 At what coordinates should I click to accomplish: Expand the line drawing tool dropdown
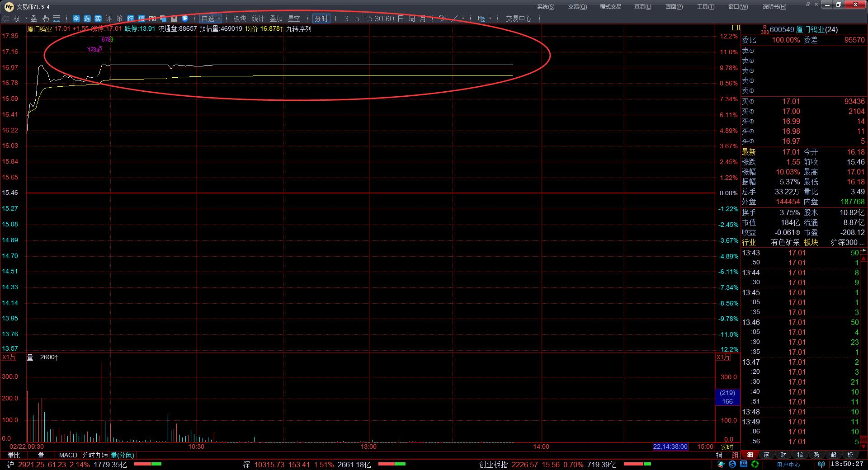(464, 19)
